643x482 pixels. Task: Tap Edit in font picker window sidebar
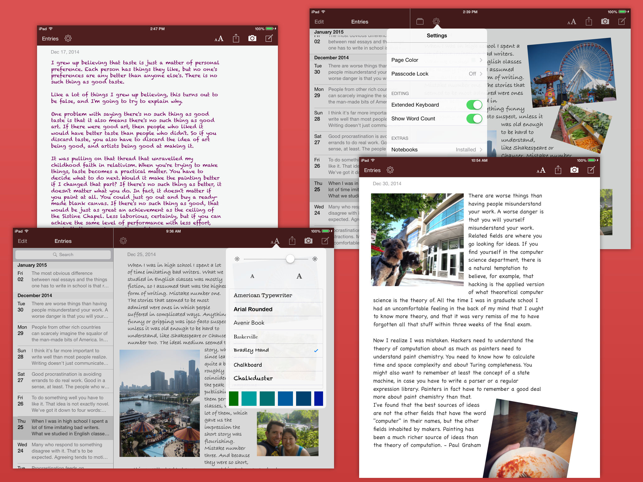point(22,241)
